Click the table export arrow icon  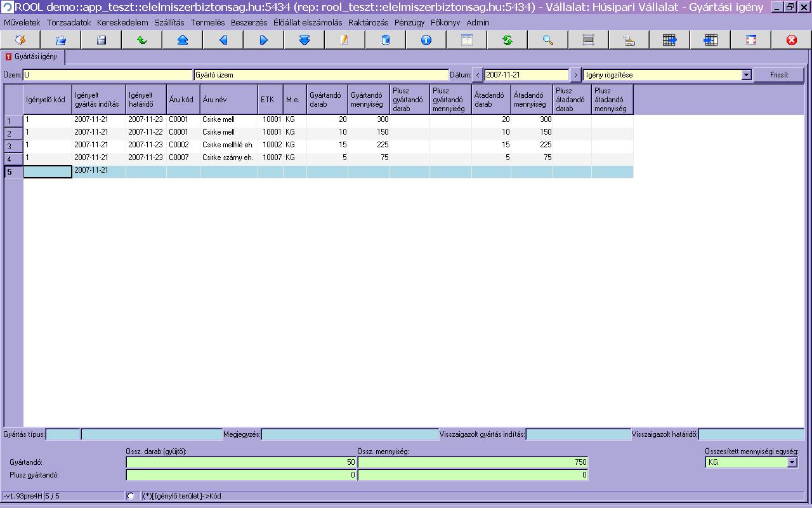point(670,40)
